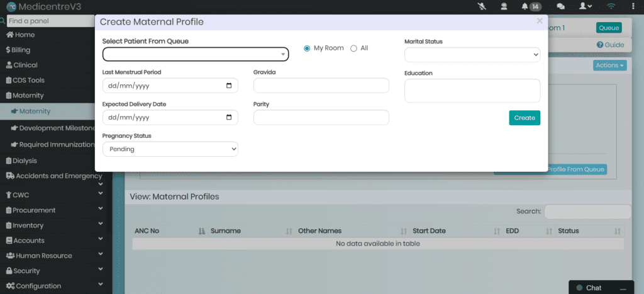Click the Configuration gears icon

10,286
